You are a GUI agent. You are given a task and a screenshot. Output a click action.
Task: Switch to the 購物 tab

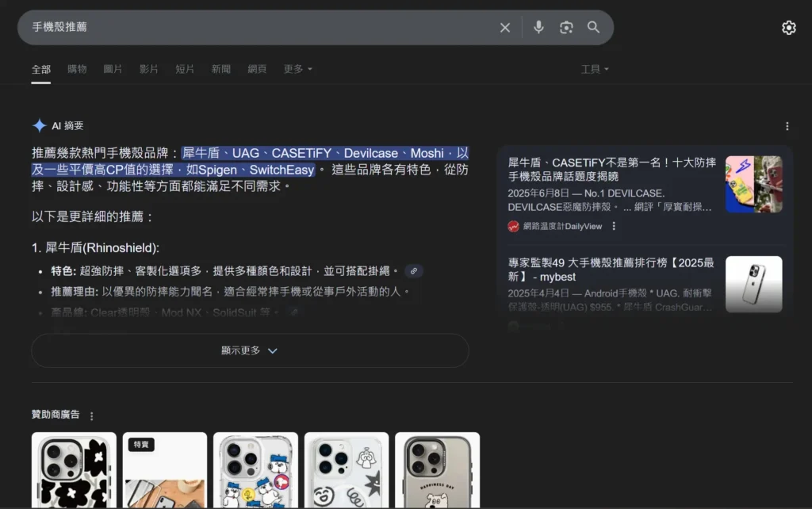(77, 69)
